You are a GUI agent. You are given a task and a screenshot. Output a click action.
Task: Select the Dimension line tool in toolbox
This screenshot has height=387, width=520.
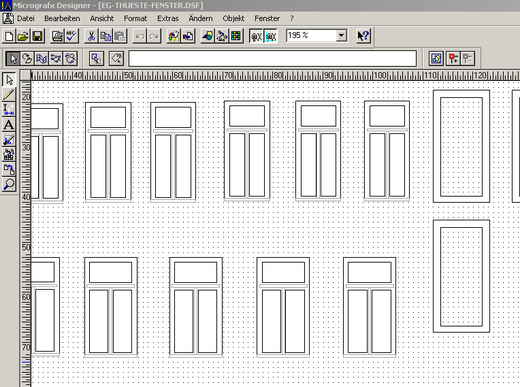click(9, 110)
